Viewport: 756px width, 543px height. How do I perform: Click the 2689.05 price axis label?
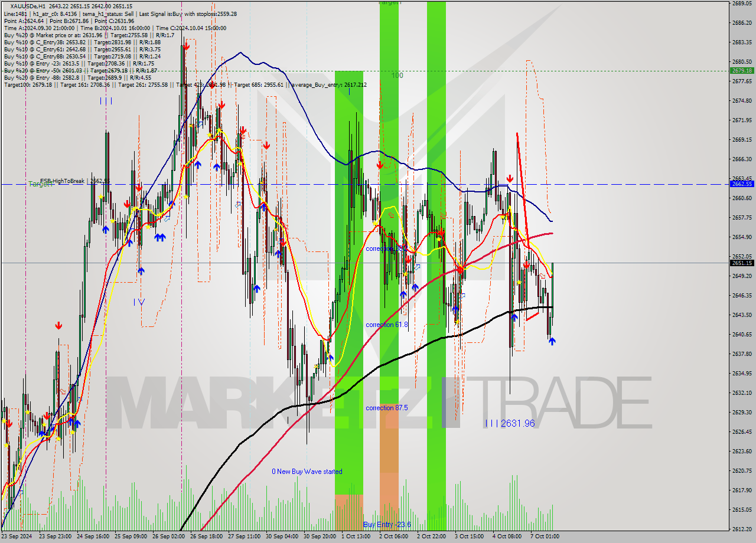[x=742, y=3]
